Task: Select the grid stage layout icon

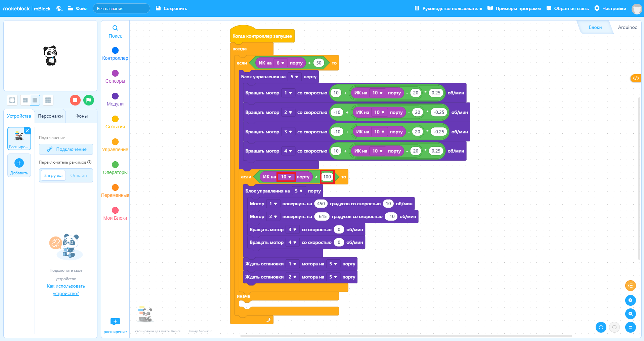Action: point(48,100)
